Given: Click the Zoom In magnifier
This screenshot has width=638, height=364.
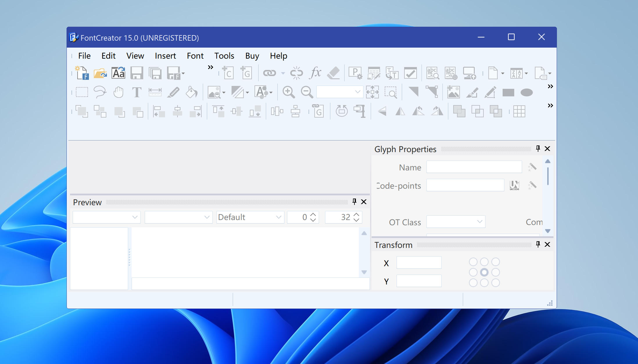Looking at the screenshot, I should [288, 92].
